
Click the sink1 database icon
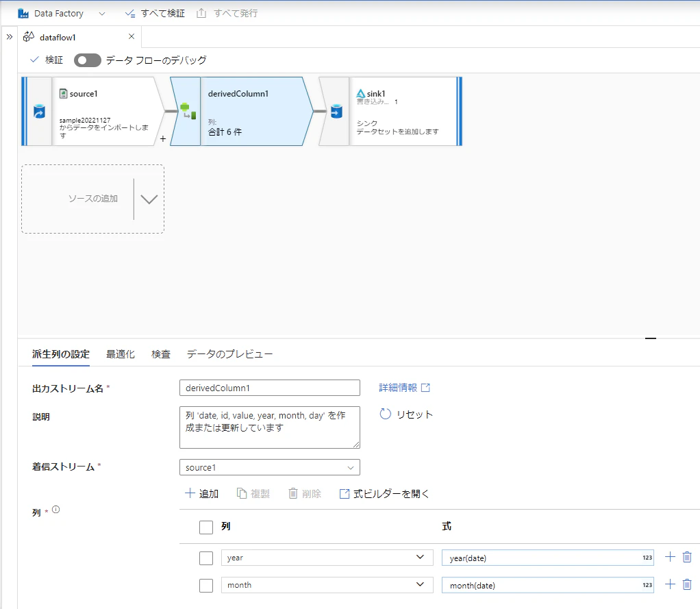pyautogui.click(x=336, y=111)
